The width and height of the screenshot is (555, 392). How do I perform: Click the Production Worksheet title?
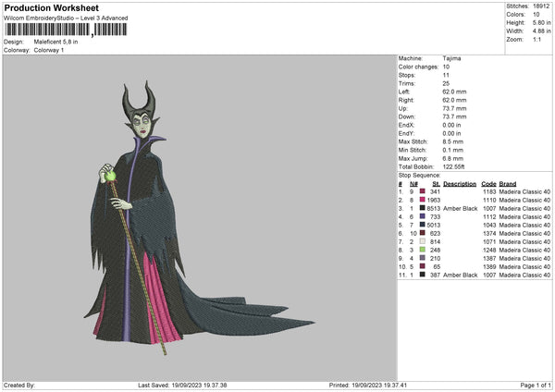(51, 7)
